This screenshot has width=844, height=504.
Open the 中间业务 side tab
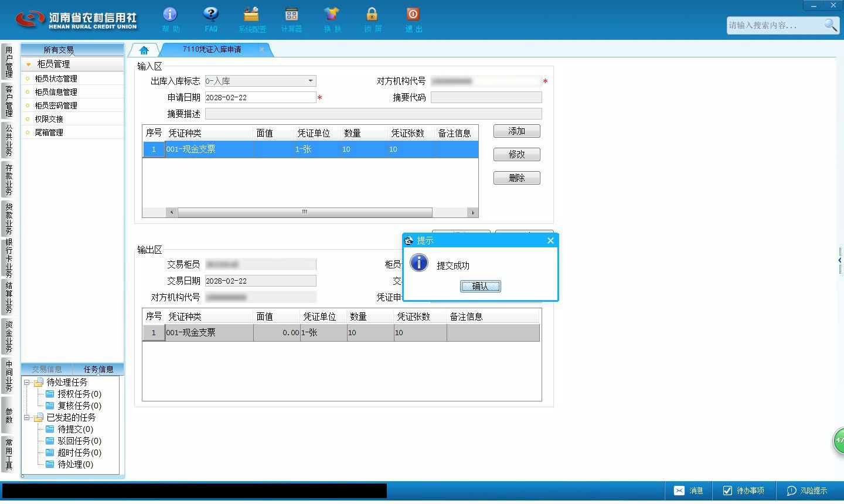click(x=9, y=376)
